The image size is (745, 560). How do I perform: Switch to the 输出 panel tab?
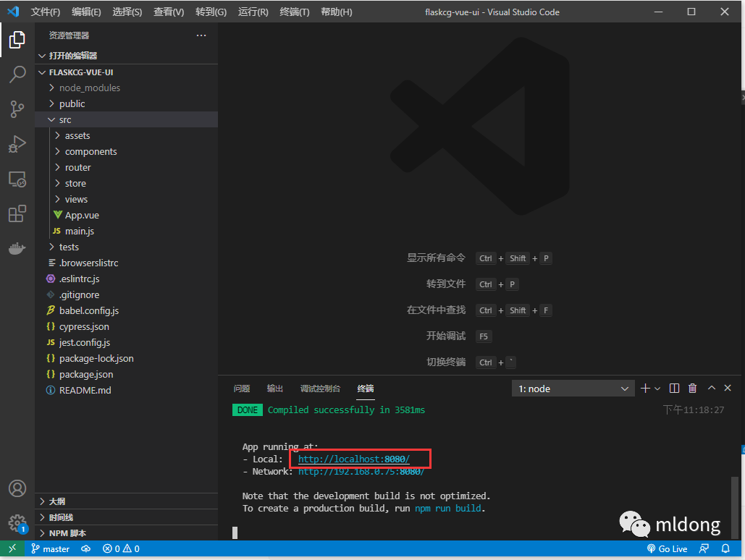pos(274,388)
